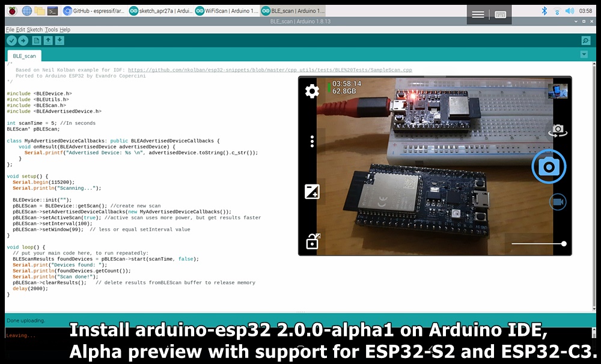Open the Raspberry Pi main menu

coord(12,11)
